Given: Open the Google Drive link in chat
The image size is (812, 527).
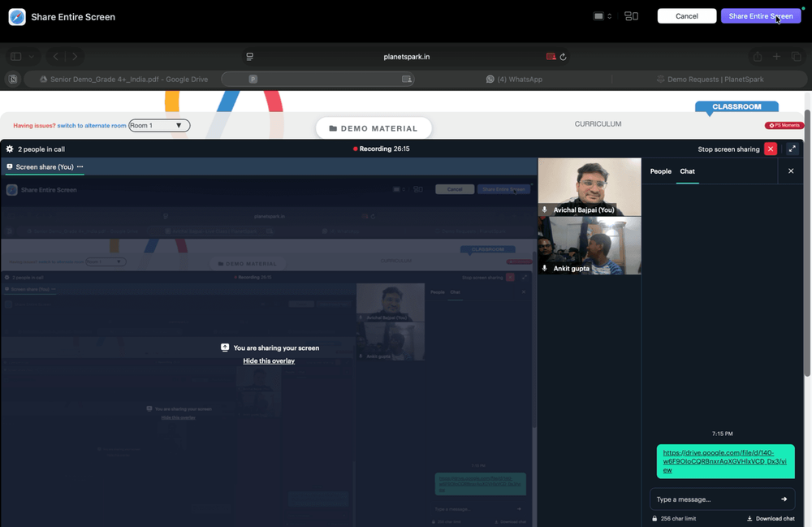Looking at the screenshot, I should click(x=724, y=461).
